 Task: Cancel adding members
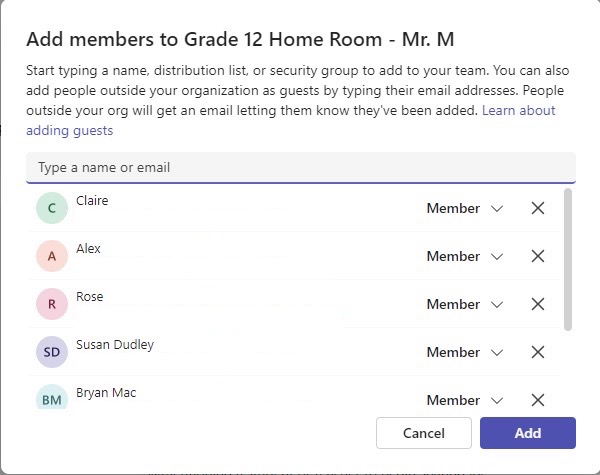(x=424, y=433)
